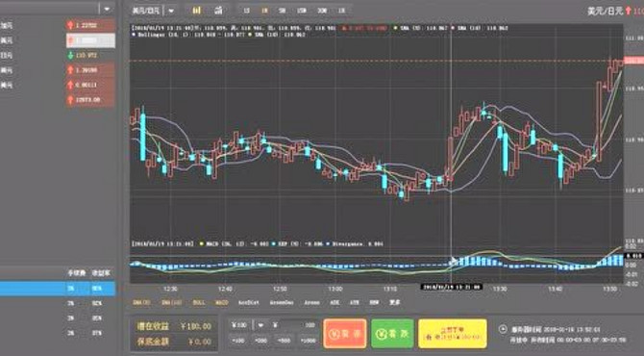The image size is (644, 356).
Task: Select the candlestick chart type icon
Action: click(x=197, y=11)
